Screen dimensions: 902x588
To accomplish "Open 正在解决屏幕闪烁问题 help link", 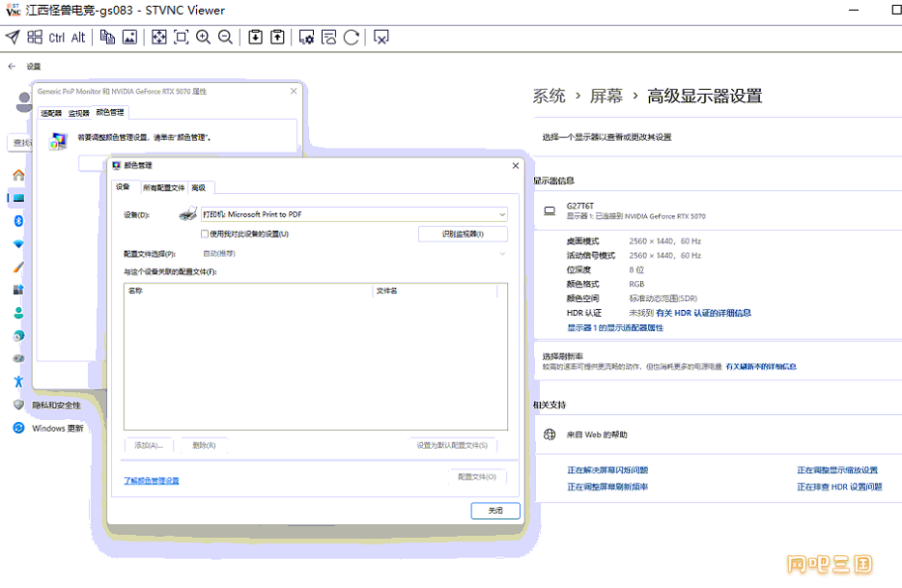I will pos(607,470).
